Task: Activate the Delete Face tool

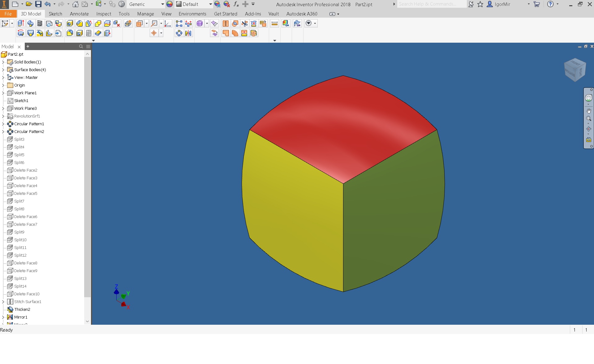Action: coord(117,24)
